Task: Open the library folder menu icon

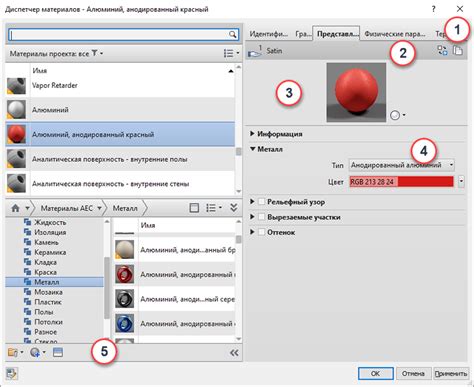Action: 15,352
